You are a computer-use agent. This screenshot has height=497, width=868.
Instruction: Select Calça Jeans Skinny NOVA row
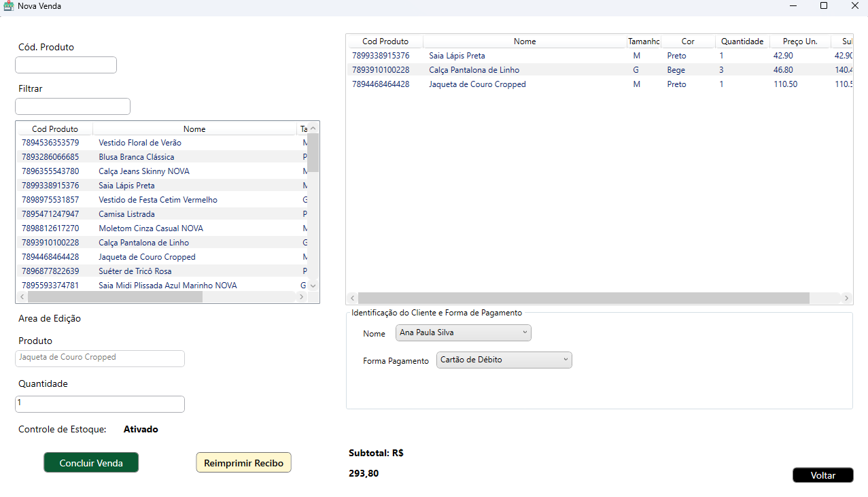(x=162, y=171)
